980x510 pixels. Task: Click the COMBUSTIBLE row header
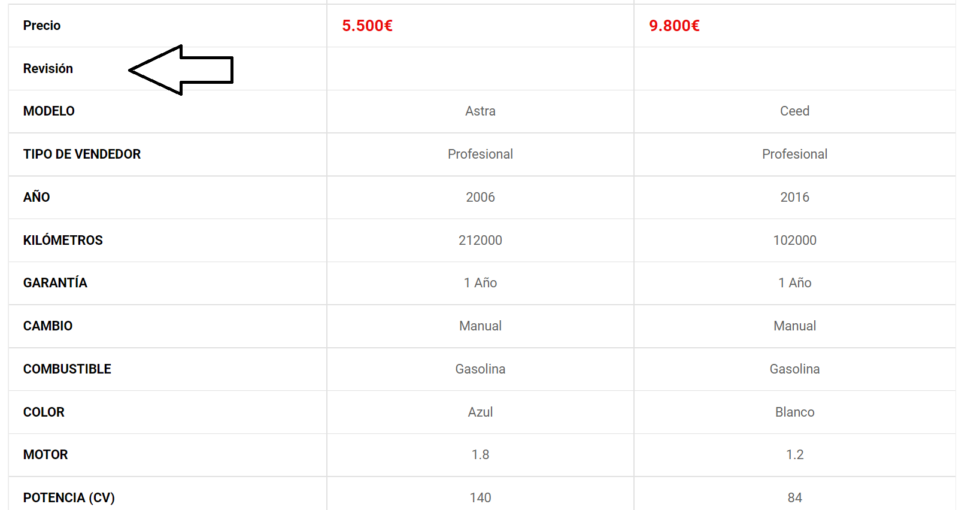point(67,369)
